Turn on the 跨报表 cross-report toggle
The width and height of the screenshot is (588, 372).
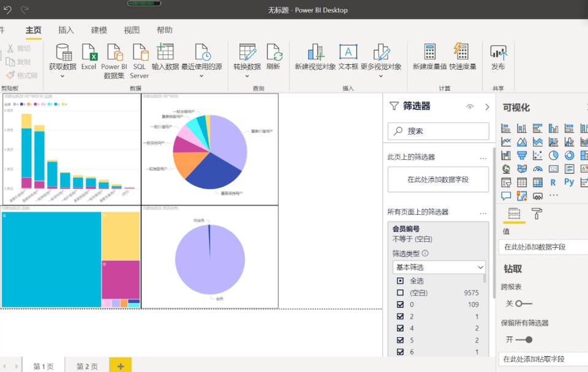tap(523, 303)
